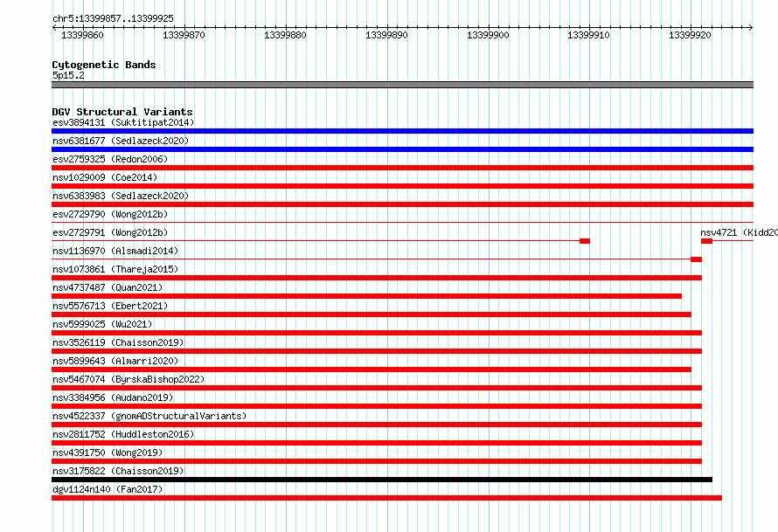The width and height of the screenshot is (778, 532).
Task: Click the red bar under esv2759325 (Redon2006)
Action: 402,168
